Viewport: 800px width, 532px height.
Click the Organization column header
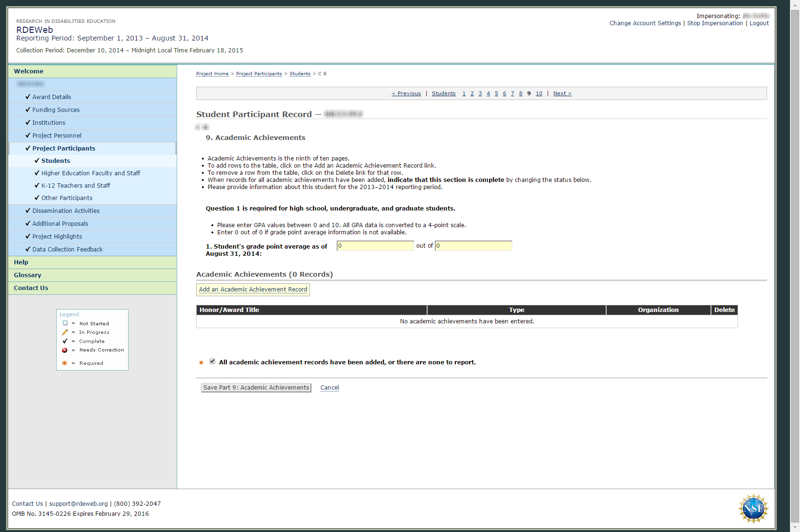(659, 310)
